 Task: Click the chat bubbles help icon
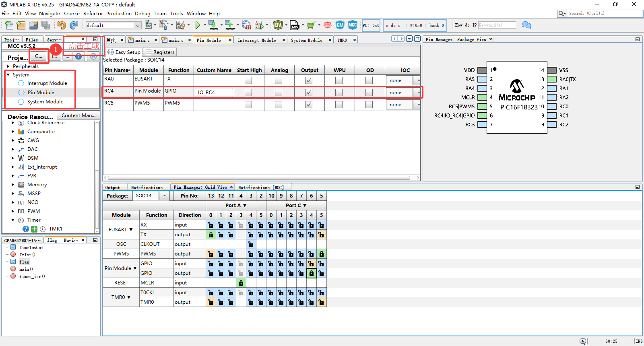pos(527,25)
